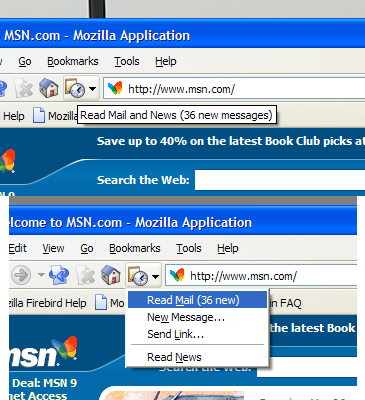Click Help bookmark in upper bookmarks toolbar
The height and width of the screenshot is (400, 365).
pyautogui.click(x=14, y=116)
